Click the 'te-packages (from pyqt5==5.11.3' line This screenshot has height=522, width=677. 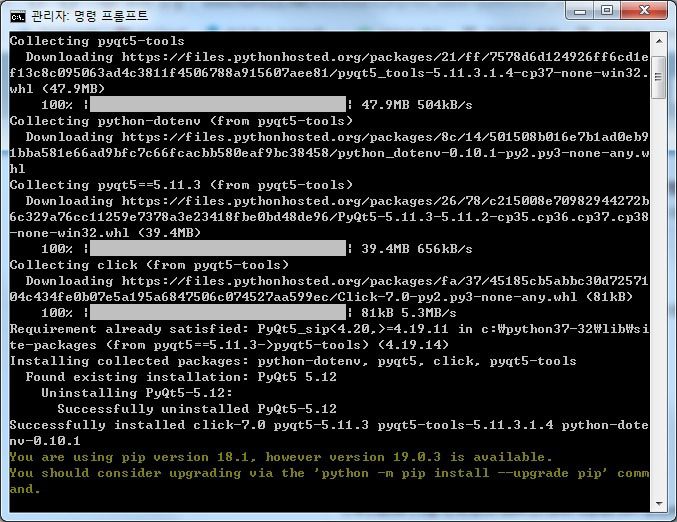tap(229, 345)
